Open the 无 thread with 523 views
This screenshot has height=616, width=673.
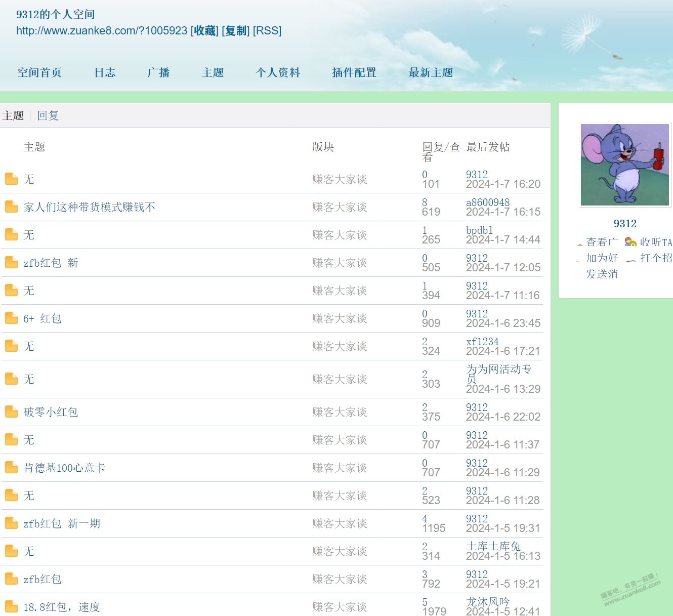coord(29,496)
